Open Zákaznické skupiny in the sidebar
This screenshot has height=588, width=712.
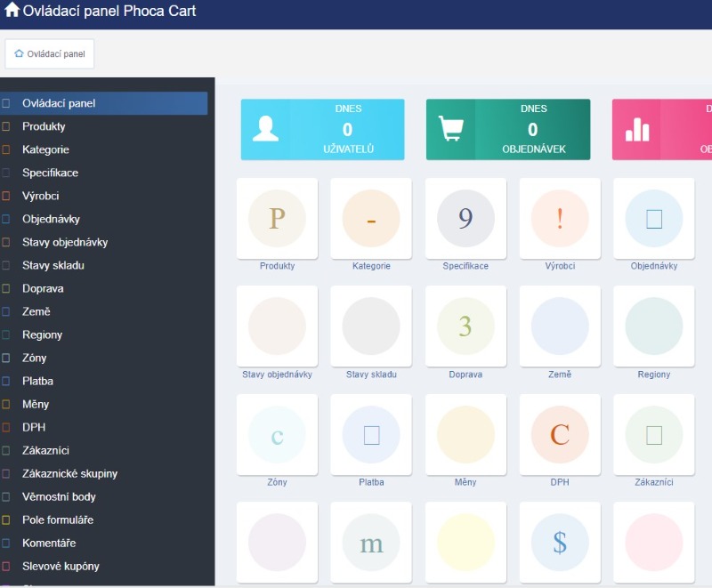pyautogui.click(x=103, y=473)
